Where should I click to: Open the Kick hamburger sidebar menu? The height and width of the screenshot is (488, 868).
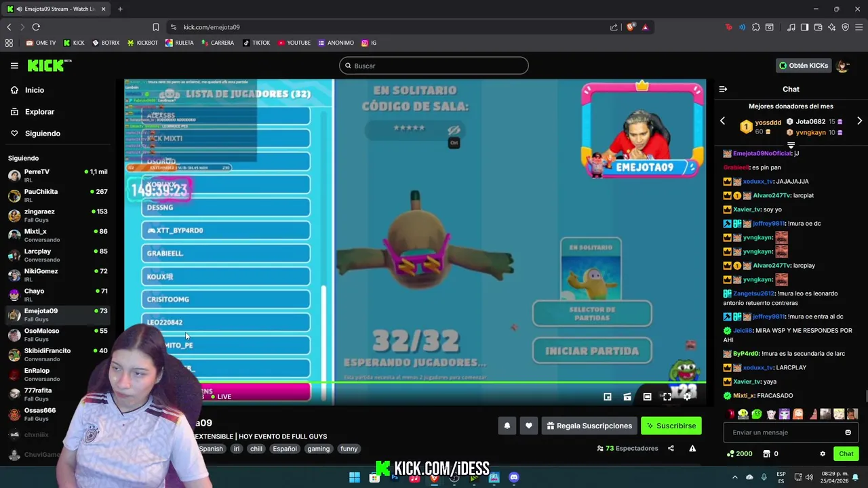[14, 66]
